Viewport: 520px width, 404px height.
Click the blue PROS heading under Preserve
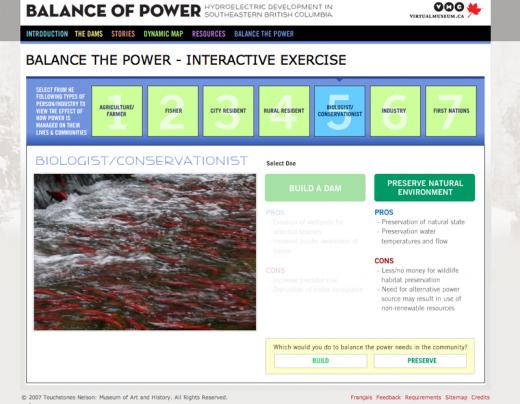[384, 212]
